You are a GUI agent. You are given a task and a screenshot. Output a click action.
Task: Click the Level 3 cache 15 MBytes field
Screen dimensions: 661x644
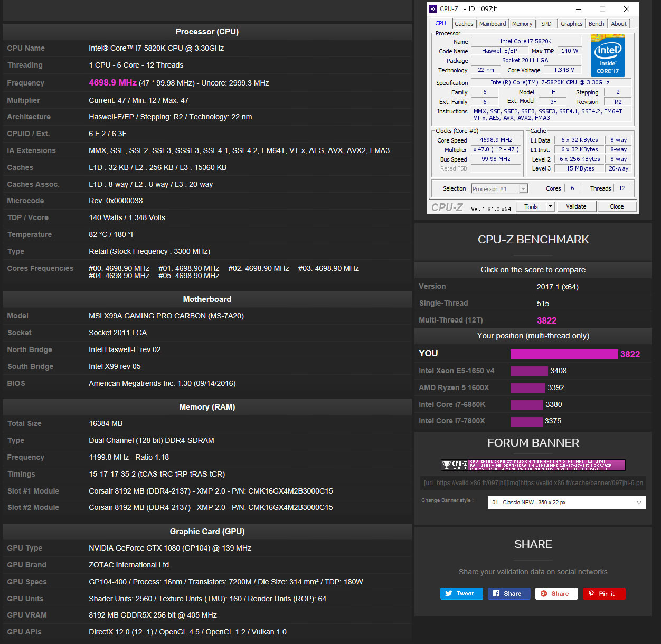click(580, 168)
